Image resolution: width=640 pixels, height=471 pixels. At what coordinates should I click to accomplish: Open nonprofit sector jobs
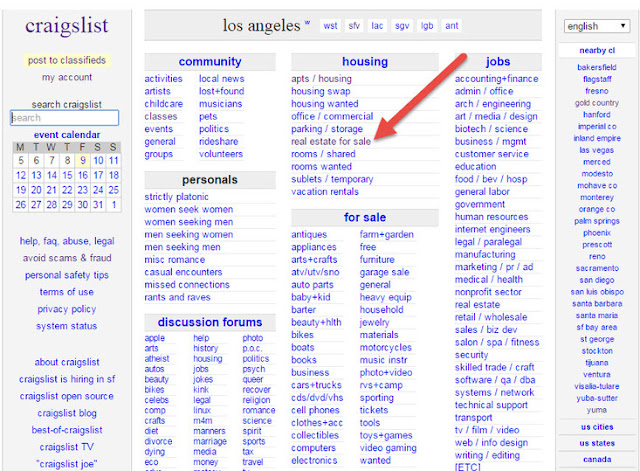[488, 292]
